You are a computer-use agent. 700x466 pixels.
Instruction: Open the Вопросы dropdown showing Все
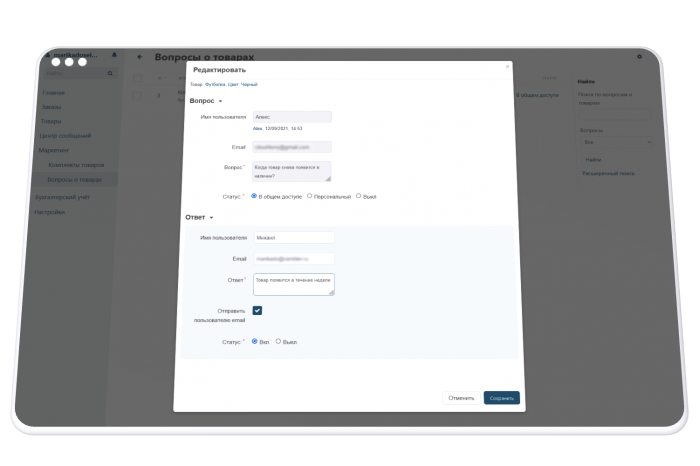[616, 142]
